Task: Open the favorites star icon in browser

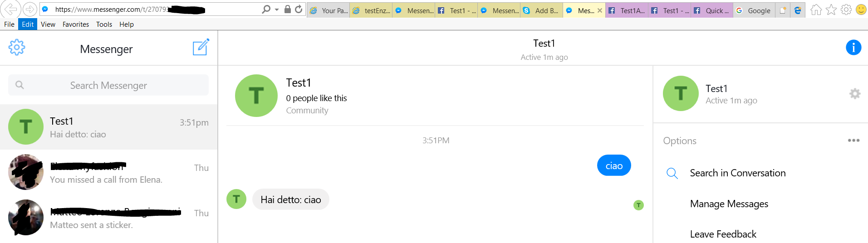Action: tap(831, 10)
